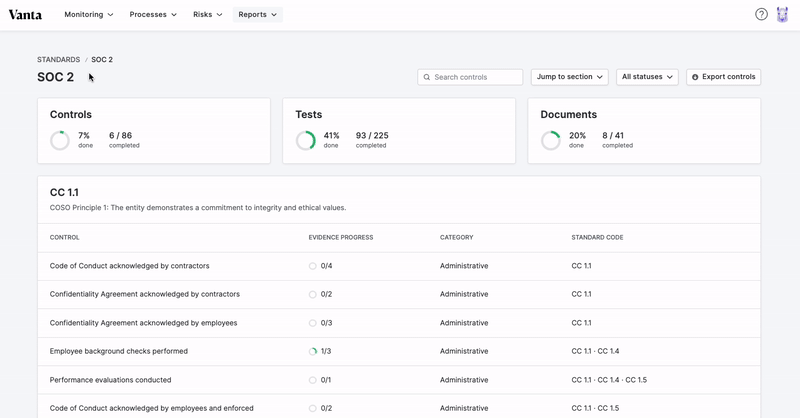
Task: Click the Export controls button
Action: [x=723, y=77]
